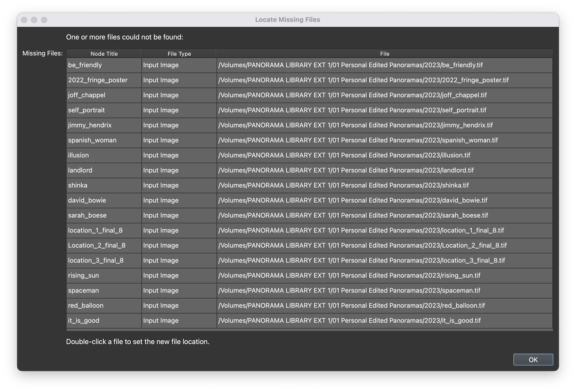Click the sarah_boese.tif file path
Screen dimensions: 576x392
[x=385, y=215]
